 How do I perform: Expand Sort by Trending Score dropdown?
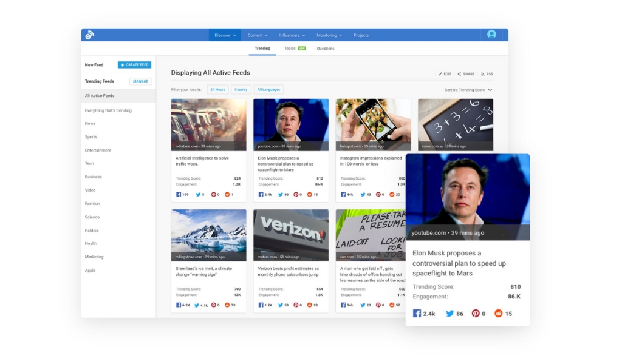tap(468, 90)
